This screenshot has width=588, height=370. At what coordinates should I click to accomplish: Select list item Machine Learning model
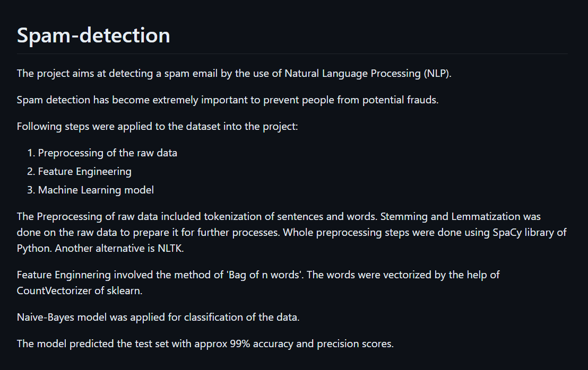point(96,190)
